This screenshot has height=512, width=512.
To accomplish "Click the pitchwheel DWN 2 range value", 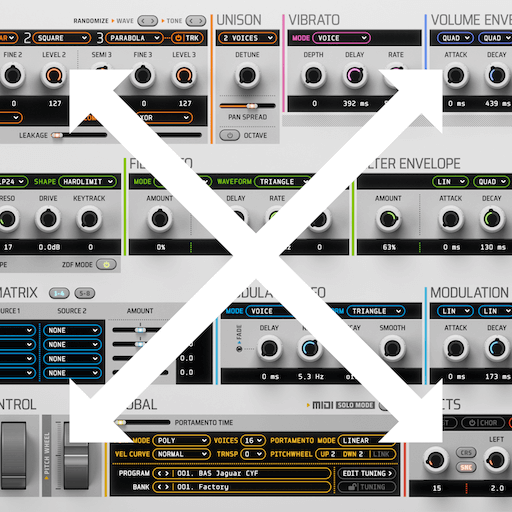I will tap(354, 454).
